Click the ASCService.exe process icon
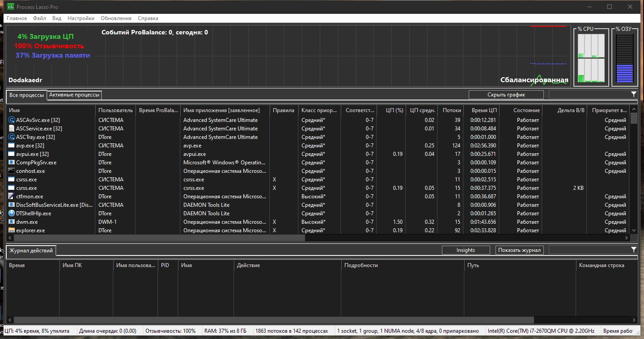Screen dimensions: 644x339 (12, 129)
